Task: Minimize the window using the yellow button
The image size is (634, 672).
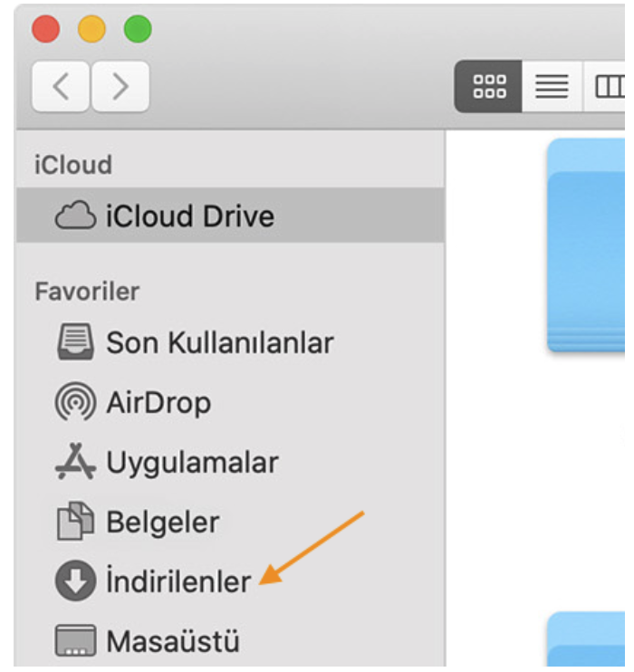Action: [91, 29]
